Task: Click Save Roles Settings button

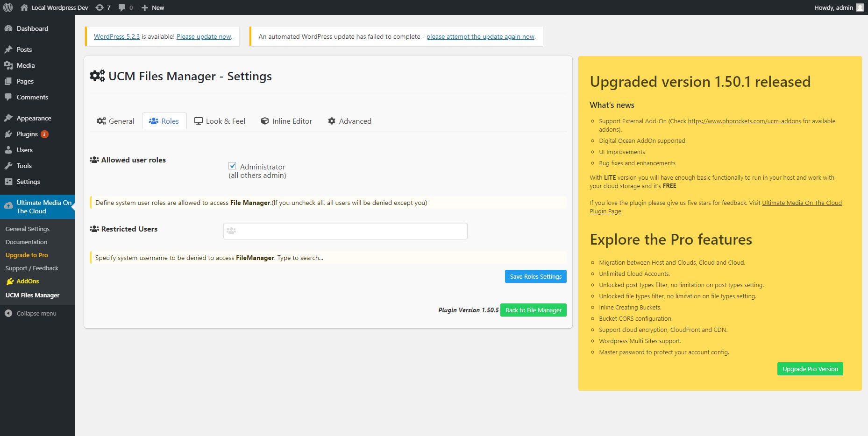Action: click(x=536, y=276)
